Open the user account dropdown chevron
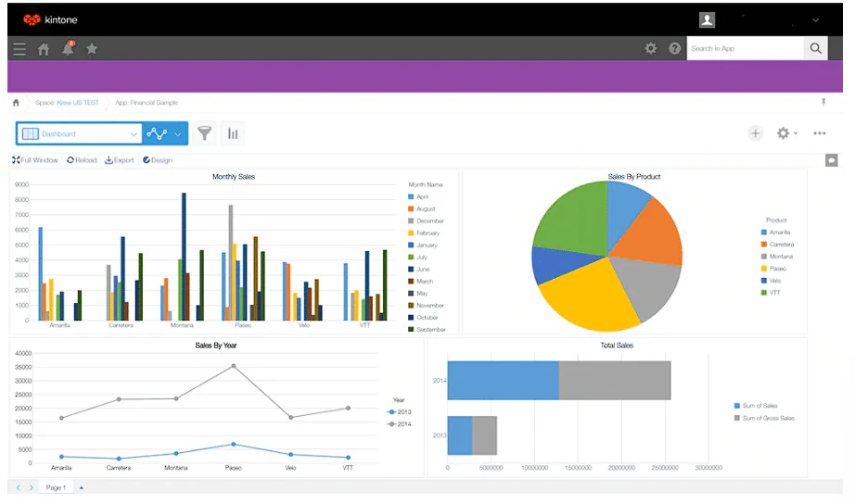The height and width of the screenshot is (504, 855). 816,20
